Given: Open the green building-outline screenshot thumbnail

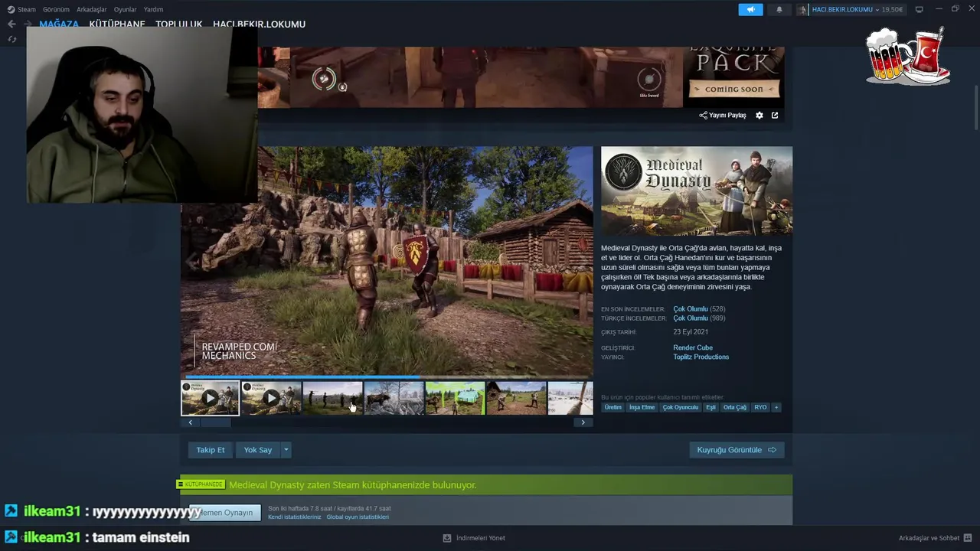Looking at the screenshot, I should (x=455, y=398).
